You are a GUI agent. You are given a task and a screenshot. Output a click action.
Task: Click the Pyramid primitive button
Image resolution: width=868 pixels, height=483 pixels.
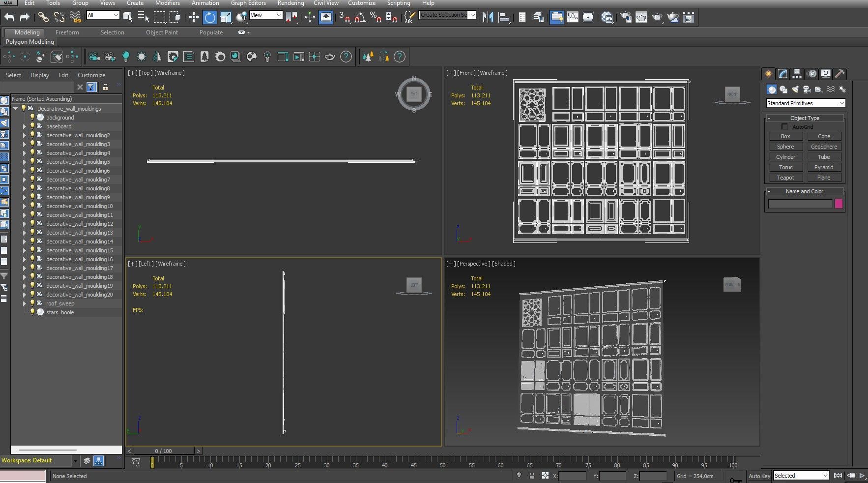pos(824,167)
